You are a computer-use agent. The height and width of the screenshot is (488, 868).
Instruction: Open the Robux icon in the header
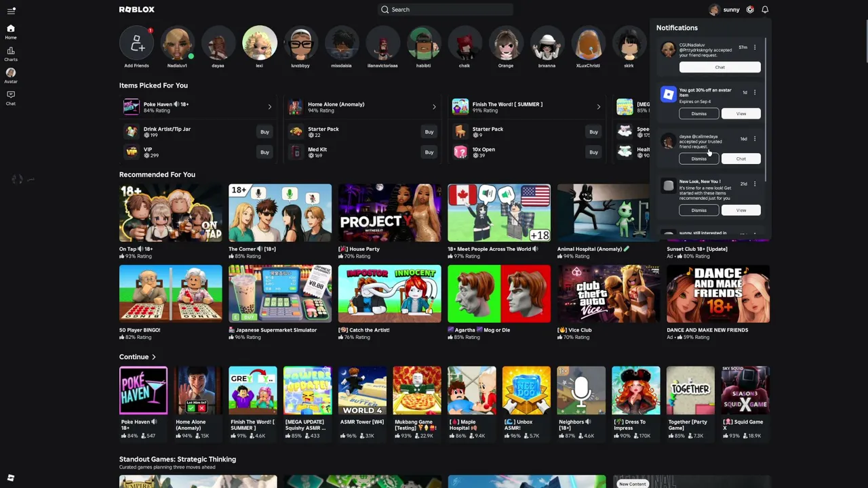[x=750, y=9]
